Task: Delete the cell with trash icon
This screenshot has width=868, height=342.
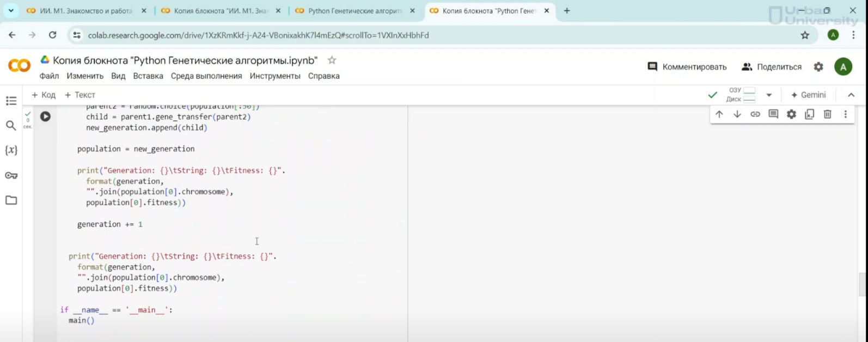Action: (827, 114)
